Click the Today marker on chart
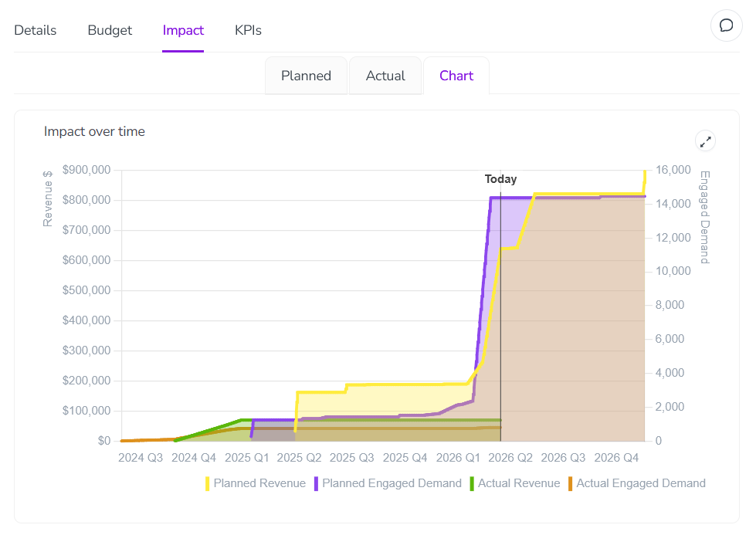 click(500, 179)
